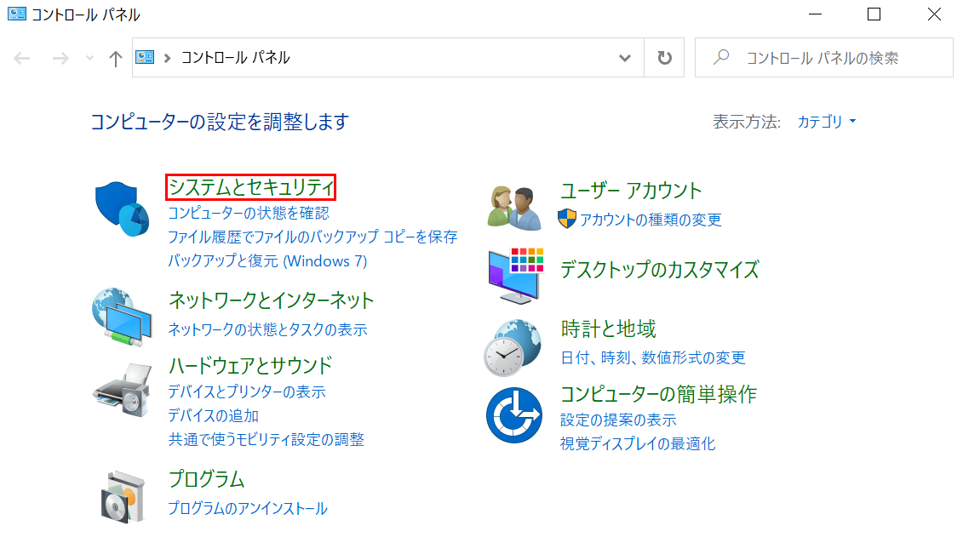Image resolution: width=963 pixels, height=560 pixels.
Task: Open ハードウェアとサウンド category
Action: 250,365
